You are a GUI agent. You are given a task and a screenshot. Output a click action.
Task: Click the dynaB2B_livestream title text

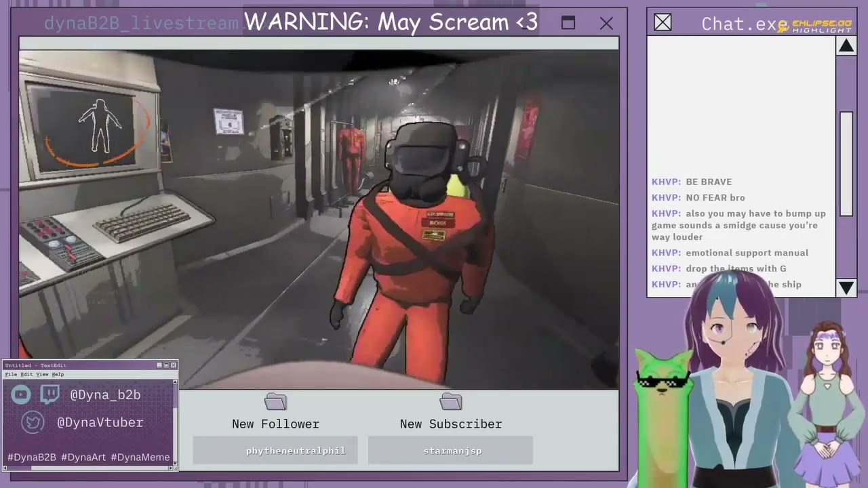[141, 24]
